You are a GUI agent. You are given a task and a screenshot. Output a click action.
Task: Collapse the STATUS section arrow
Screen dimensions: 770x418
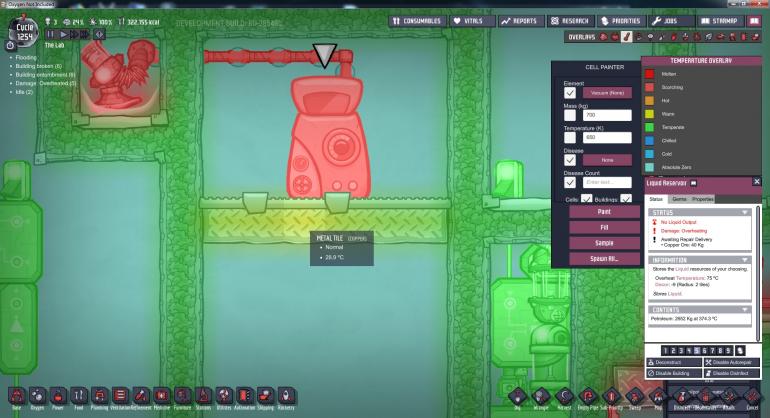(745, 213)
